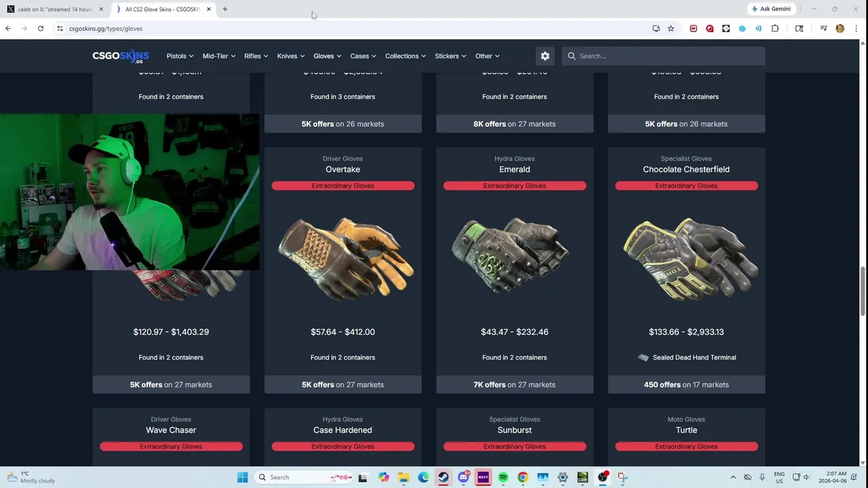The height and width of the screenshot is (488, 868).
Task: Click the browser address bar URL
Action: point(105,28)
